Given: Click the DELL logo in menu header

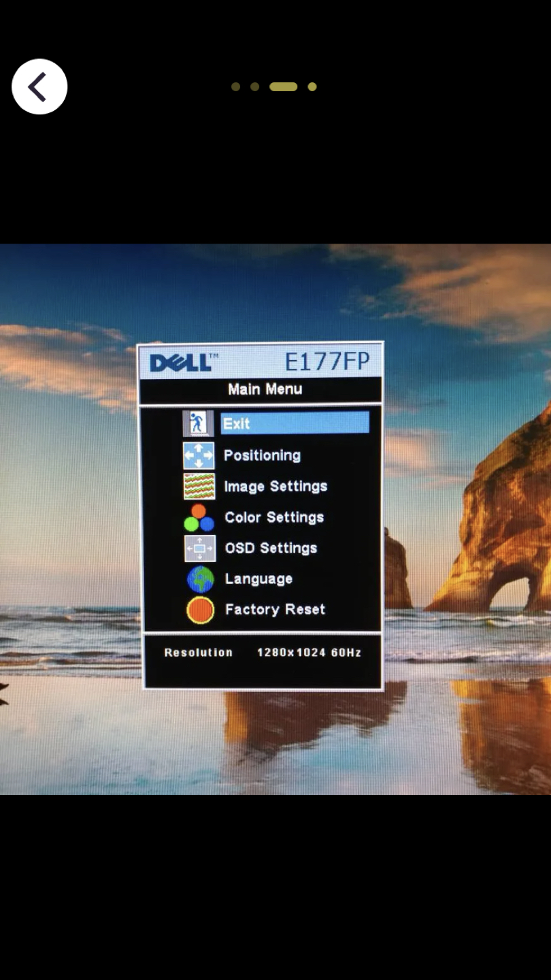Looking at the screenshot, I should 184,362.
